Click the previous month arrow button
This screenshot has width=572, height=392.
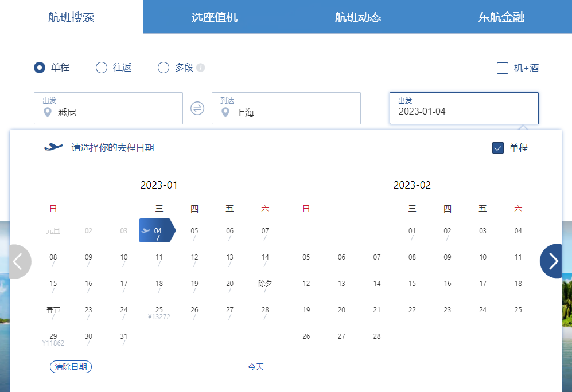point(18,261)
